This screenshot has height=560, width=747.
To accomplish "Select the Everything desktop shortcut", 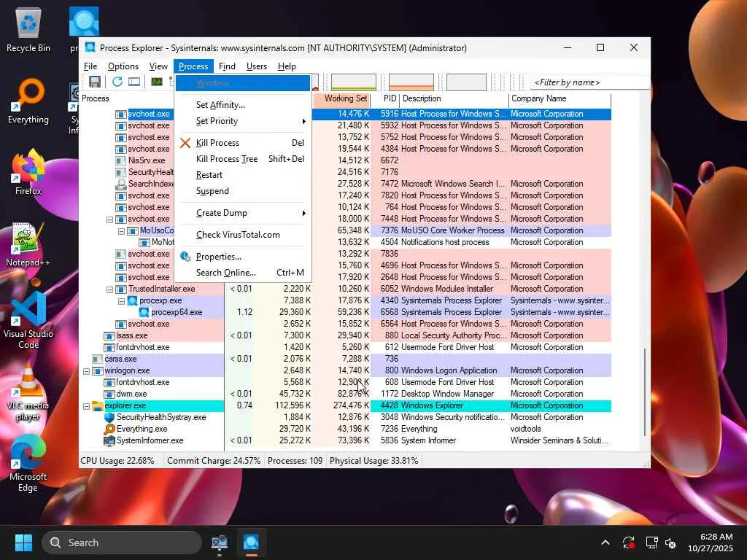I will 28,101.
